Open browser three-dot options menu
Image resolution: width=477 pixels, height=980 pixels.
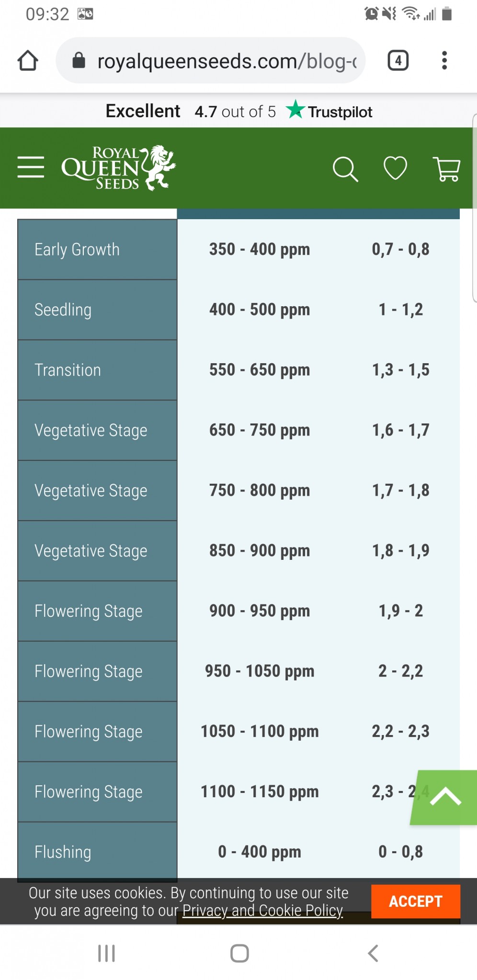(444, 61)
